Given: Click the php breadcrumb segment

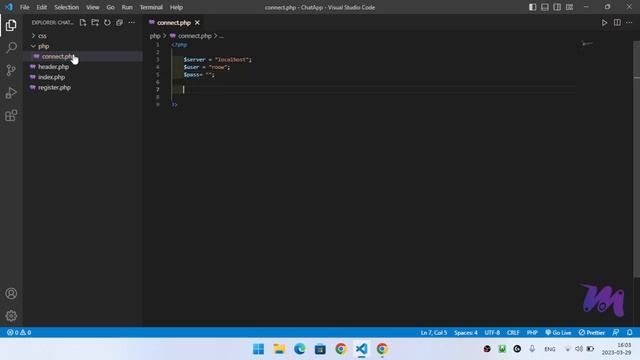Looking at the screenshot, I should pos(155,36).
